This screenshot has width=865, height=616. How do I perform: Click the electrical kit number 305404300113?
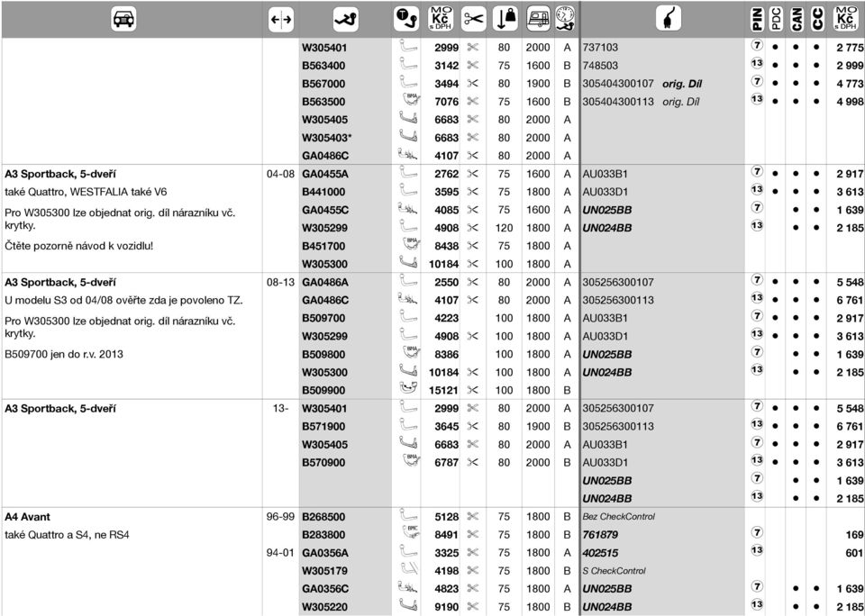point(618,102)
